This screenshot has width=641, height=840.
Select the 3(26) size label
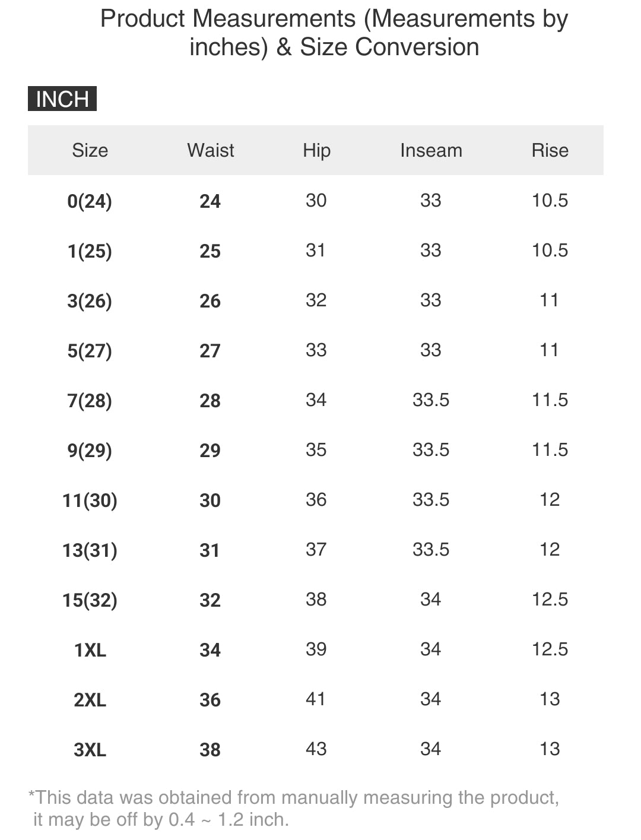click(x=90, y=301)
